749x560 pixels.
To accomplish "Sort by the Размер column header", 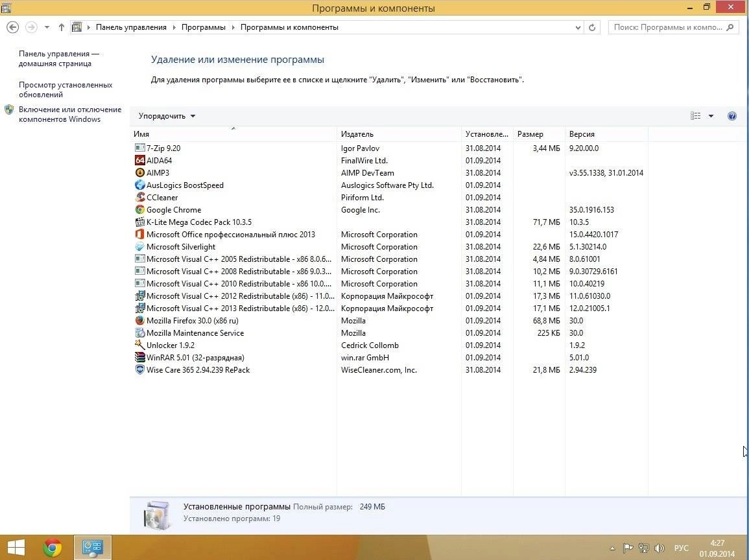I will [x=539, y=134].
